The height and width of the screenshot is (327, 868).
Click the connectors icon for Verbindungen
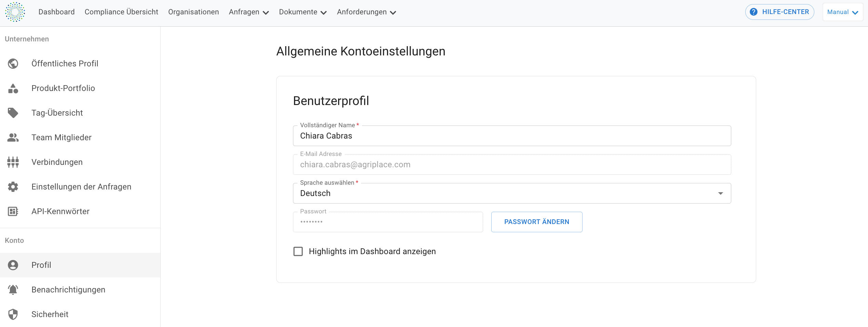pyautogui.click(x=13, y=162)
